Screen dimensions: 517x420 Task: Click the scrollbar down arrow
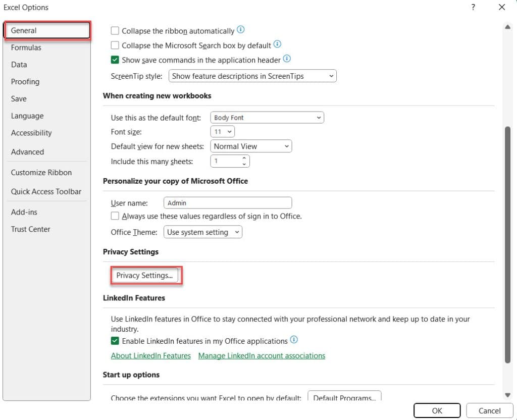click(508, 395)
